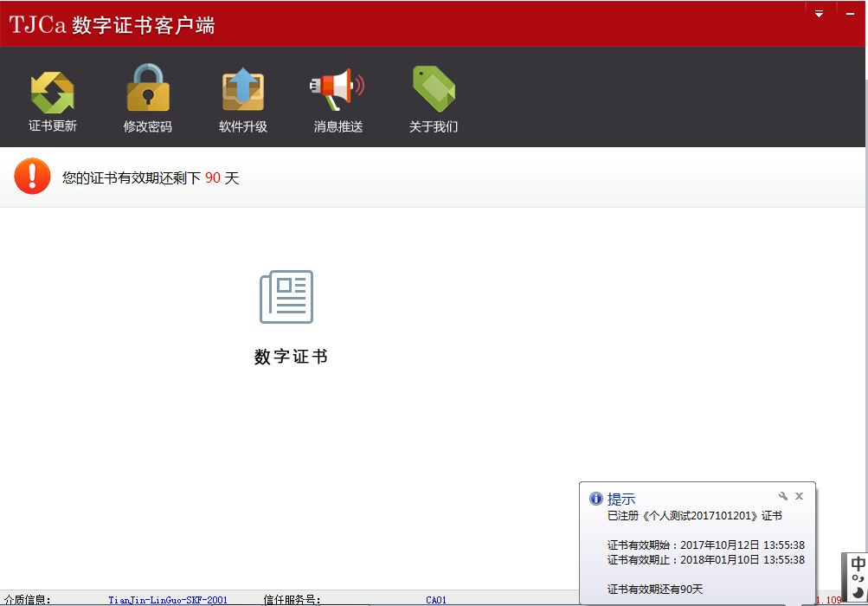Open the 关于我们 about tag icon
868x606 pixels.
(x=434, y=90)
